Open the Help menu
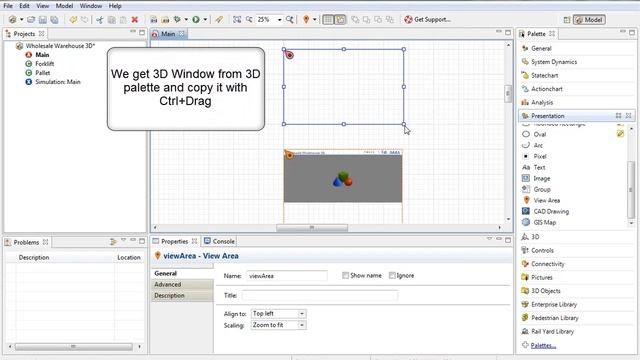 coord(115,6)
